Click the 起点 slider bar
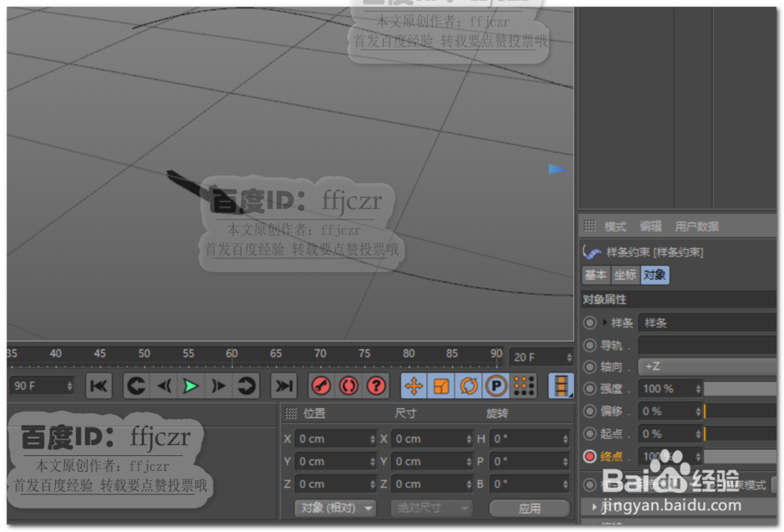 (x=740, y=433)
